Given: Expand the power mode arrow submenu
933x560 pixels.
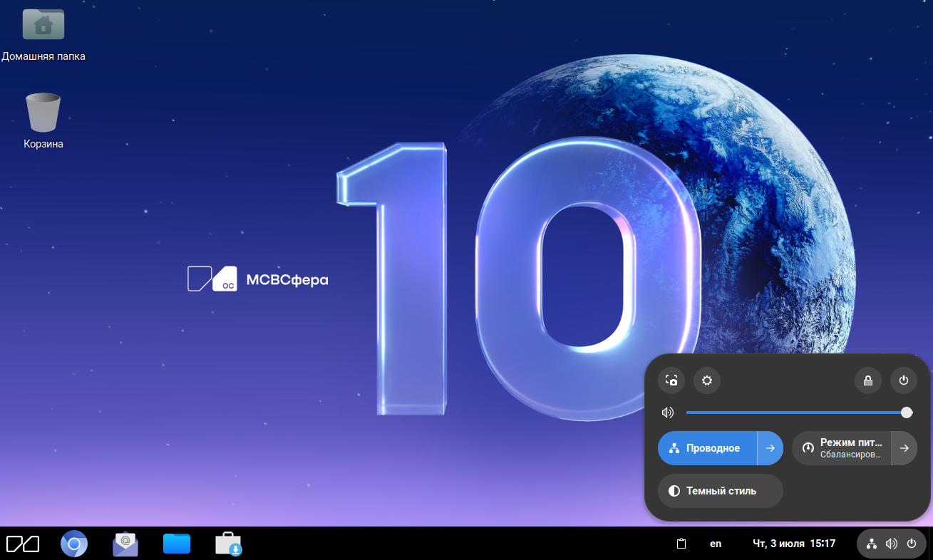Looking at the screenshot, I should pyautogui.click(x=904, y=448).
